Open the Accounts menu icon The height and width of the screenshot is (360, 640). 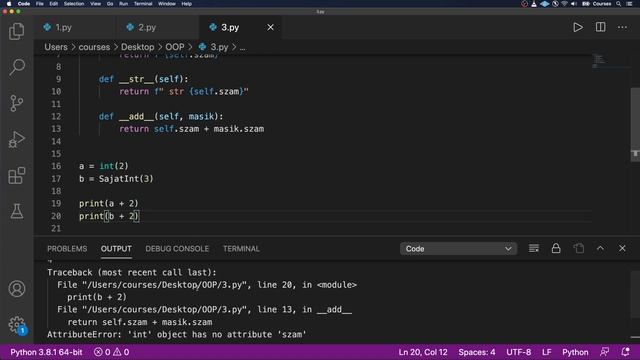coord(16,289)
